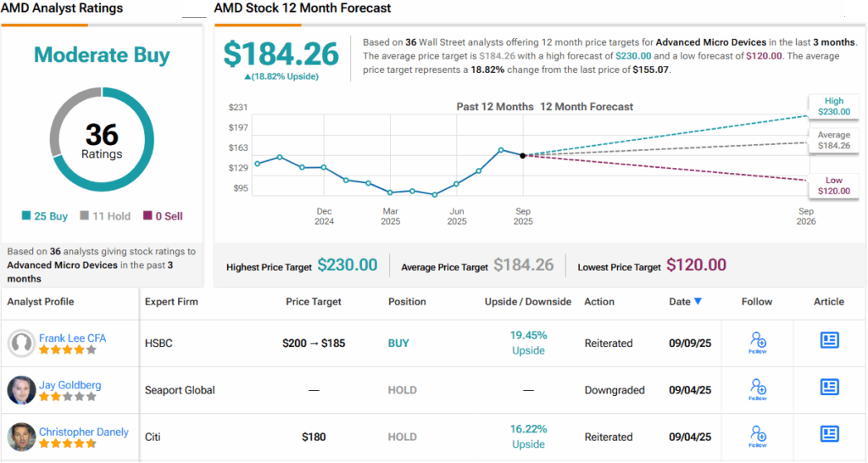868x463 pixels.
Task: Click Christopher Danely's profile photo
Action: coord(21,437)
